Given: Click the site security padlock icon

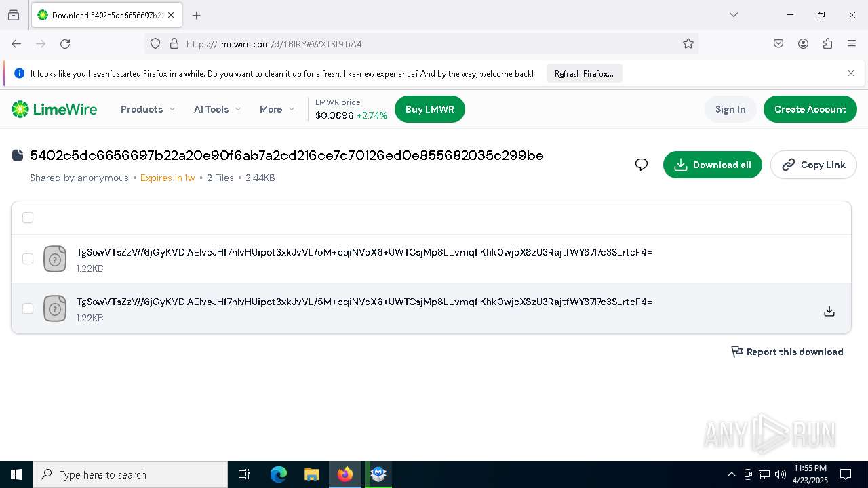Looking at the screenshot, I should point(174,43).
